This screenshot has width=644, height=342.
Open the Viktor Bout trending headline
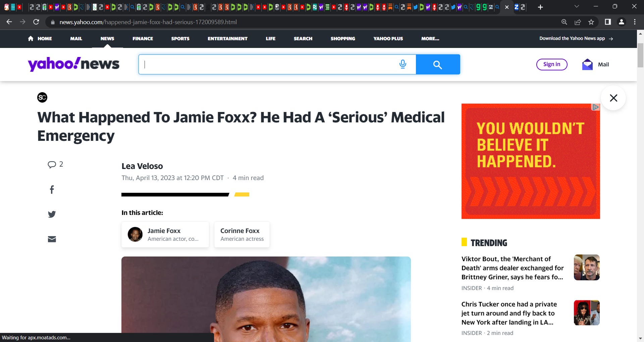tap(512, 268)
